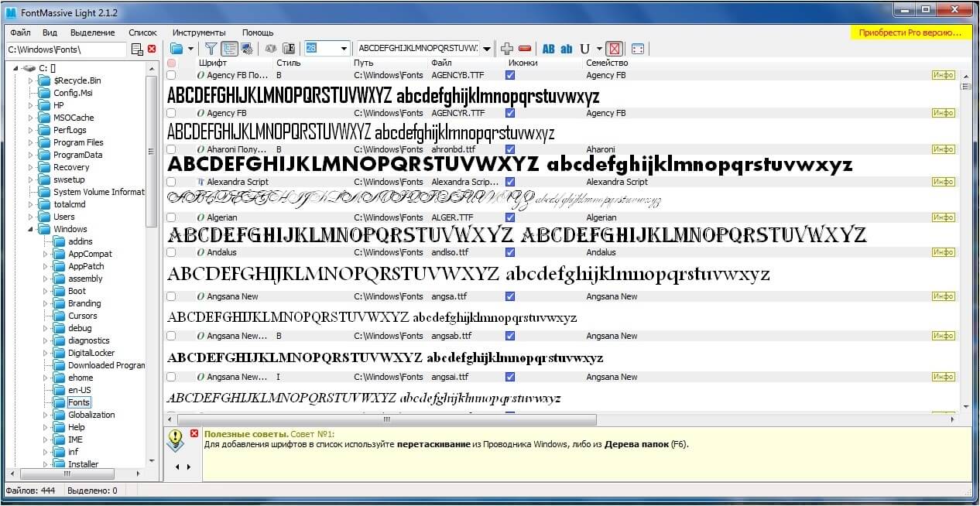Click the last toolbar icon with dots
The image size is (980, 506).
click(x=638, y=49)
